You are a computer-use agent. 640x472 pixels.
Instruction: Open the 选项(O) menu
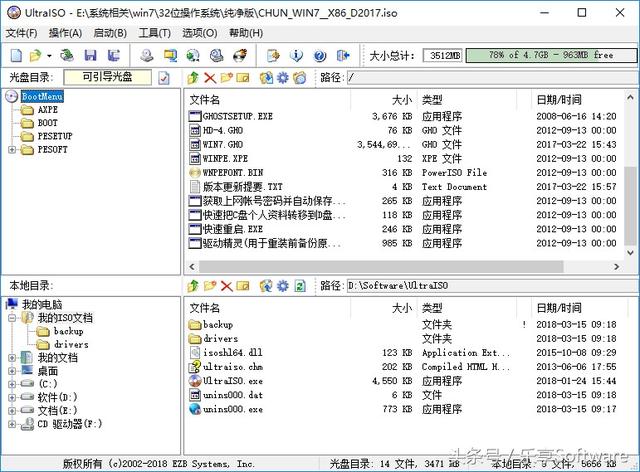pyautogui.click(x=199, y=33)
